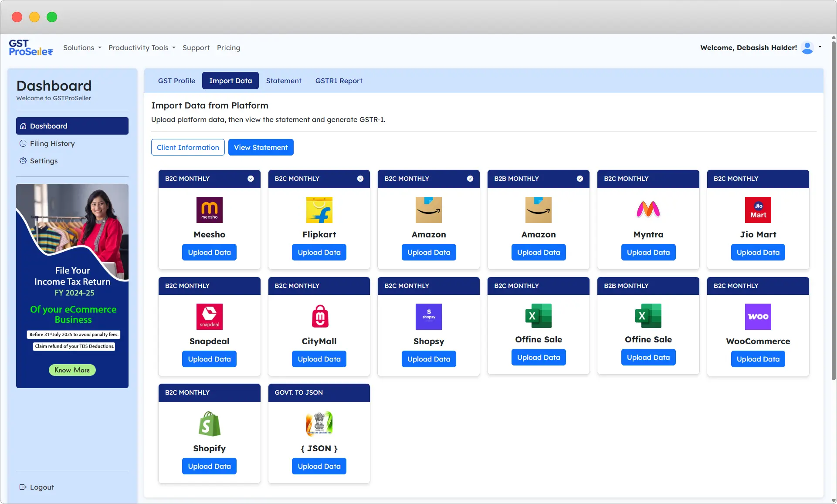Click the Snapdeal logo icon

(x=209, y=316)
